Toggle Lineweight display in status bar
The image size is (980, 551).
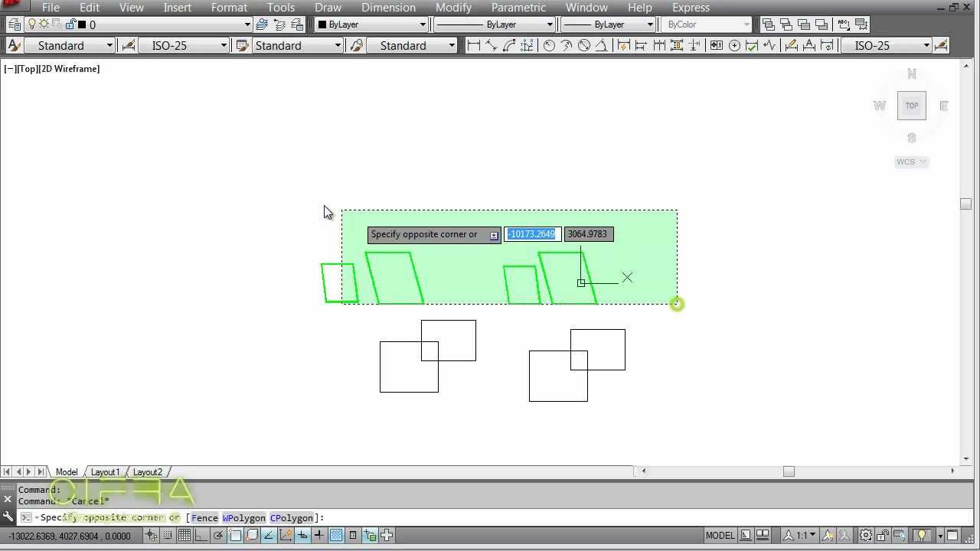click(319, 536)
